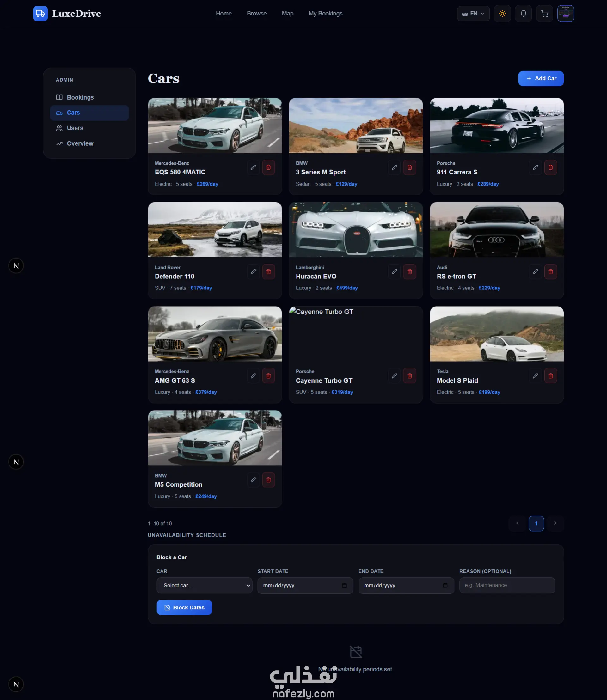This screenshot has width=607, height=700.
Task: Open Bookings in the admin sidebar
Action: tap(89, 98)
